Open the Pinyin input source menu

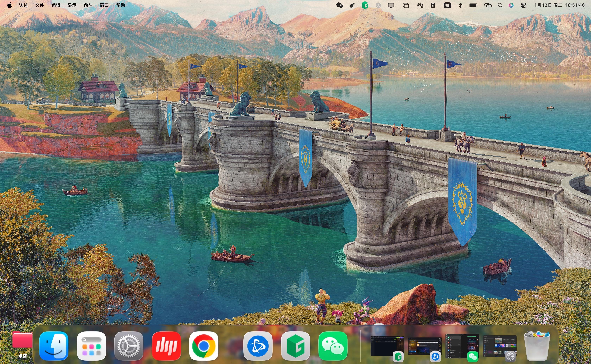pyautogui.click(x=447, y=5)
